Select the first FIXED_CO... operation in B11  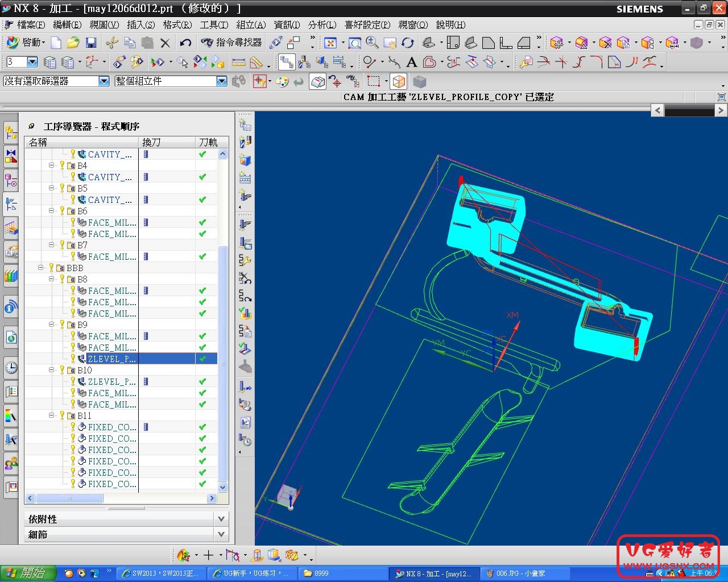coord(112,427)
